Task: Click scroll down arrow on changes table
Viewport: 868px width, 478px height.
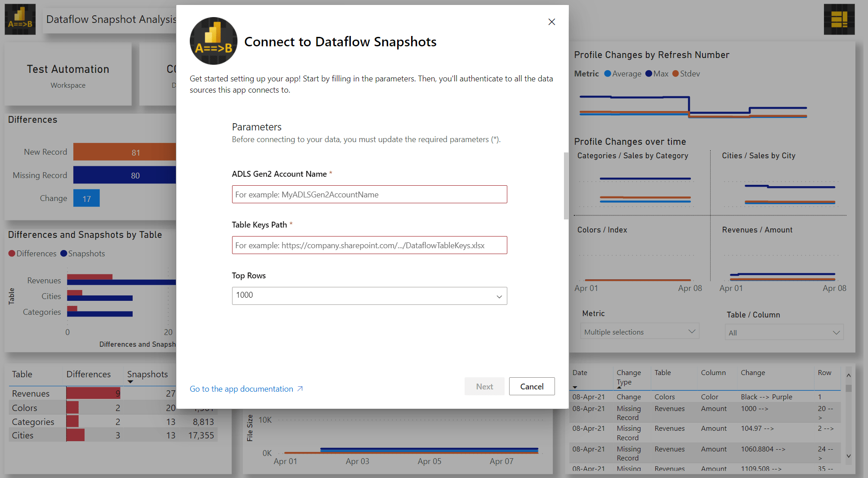Action: (x=849, y=456)
